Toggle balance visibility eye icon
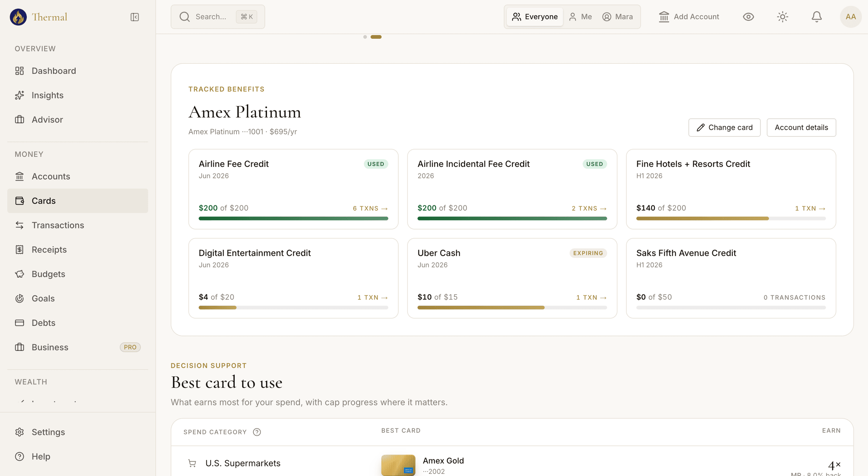Screen dimensions: 868x476 748,17
